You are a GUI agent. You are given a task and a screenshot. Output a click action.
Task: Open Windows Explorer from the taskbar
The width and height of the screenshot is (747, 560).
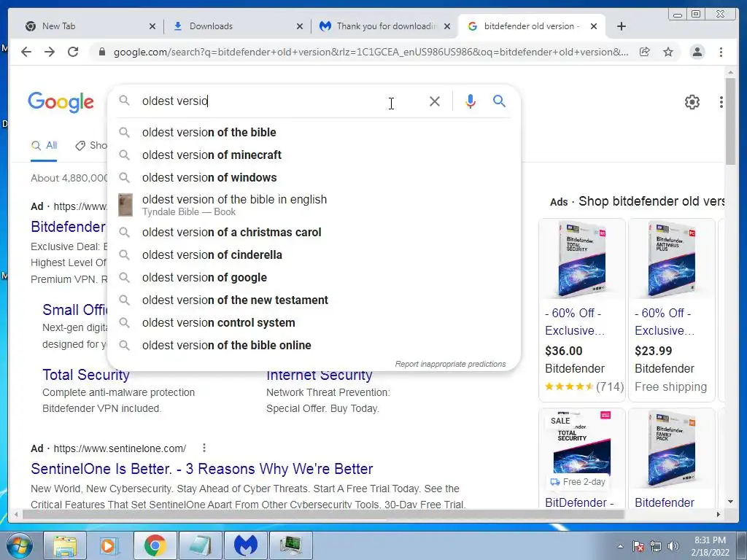point(64,545)
